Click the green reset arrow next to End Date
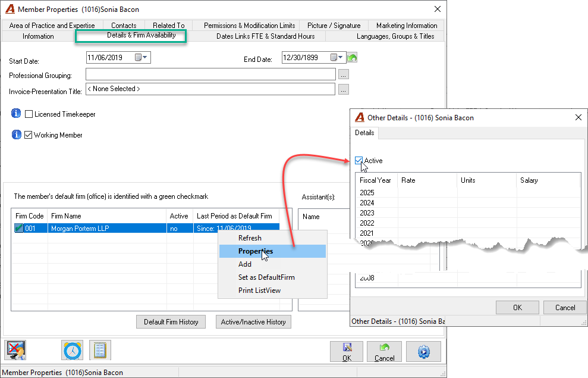The width and height of the screenshot is (588, 378). click(352, 57)
